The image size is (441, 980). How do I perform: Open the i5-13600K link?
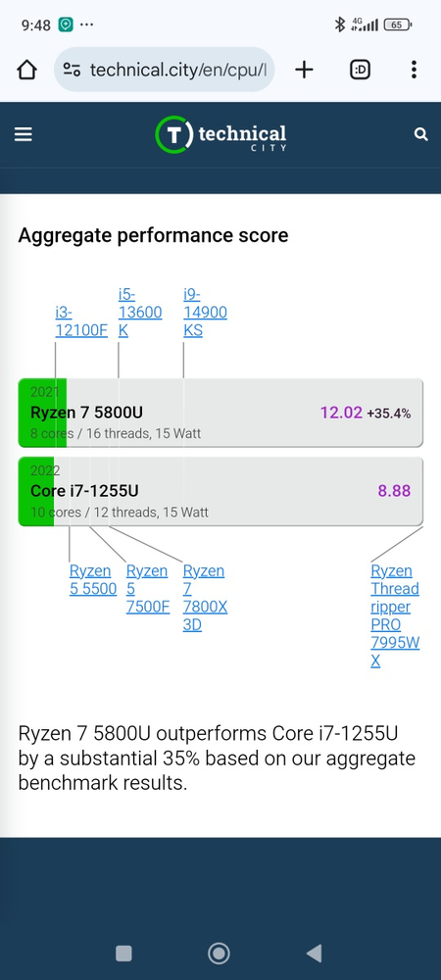point(140,313)
